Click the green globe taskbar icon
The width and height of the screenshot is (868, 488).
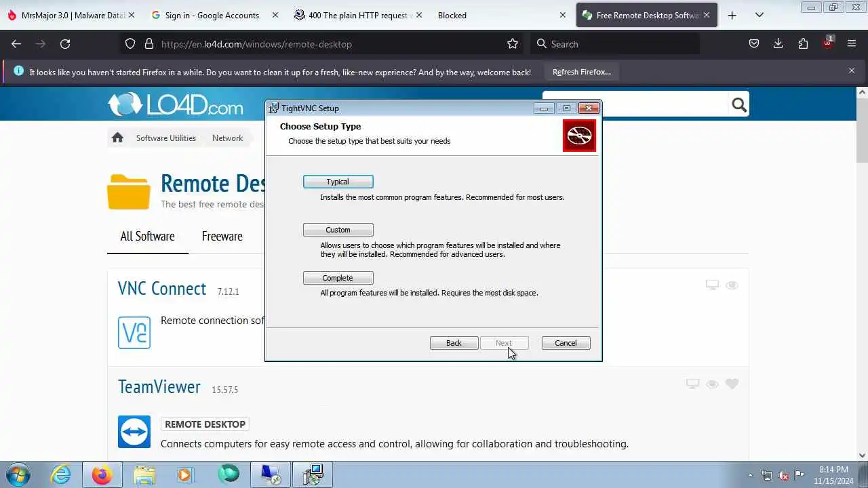[229, 474]
